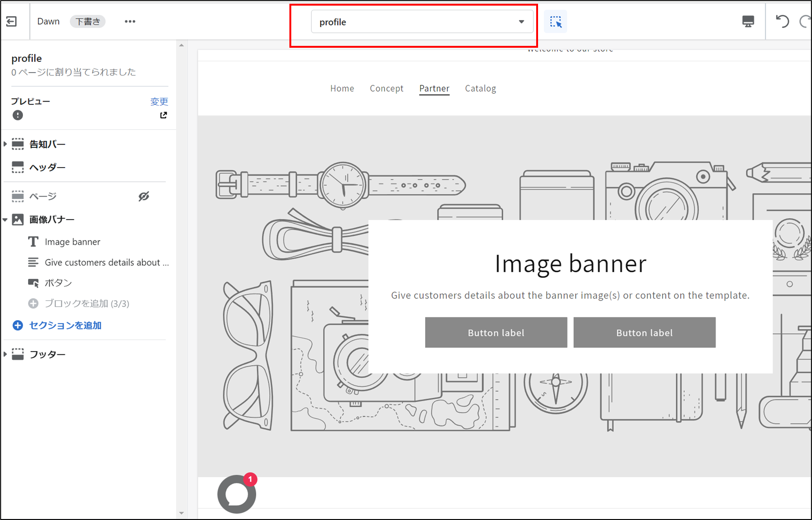This screenshot has height=520, width=812.
Task: Click the 画像バナー image icon
Action: click(x=18, y=220)
